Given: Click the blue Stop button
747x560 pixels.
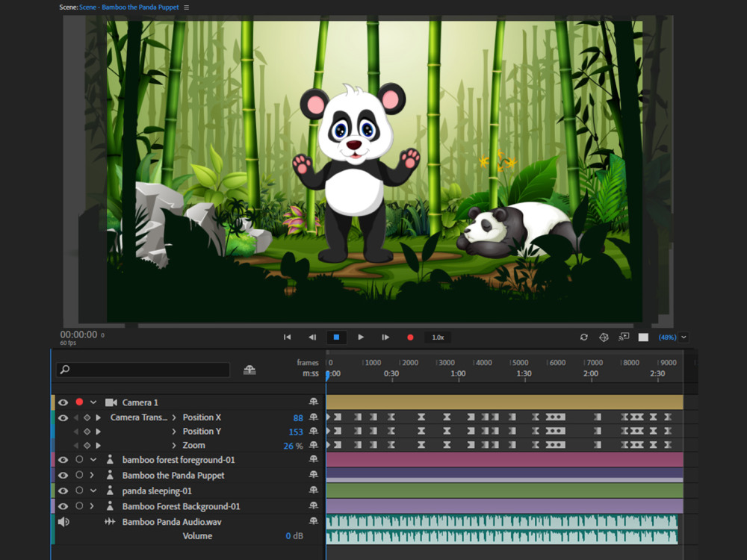Looking at the screenshot, I should 336,337.
